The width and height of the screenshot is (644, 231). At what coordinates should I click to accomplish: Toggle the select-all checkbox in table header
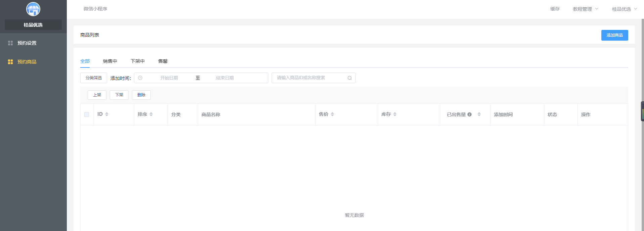pos(87,114)
